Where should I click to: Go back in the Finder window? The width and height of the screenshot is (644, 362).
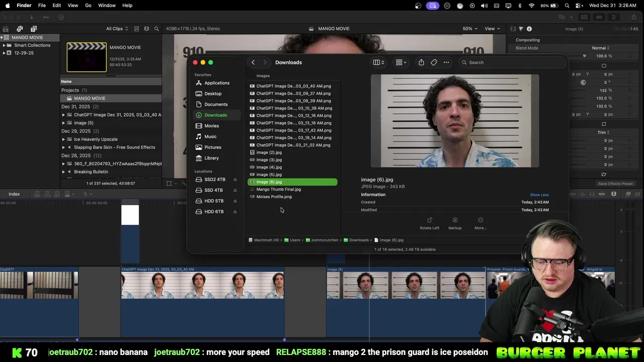coord(253,62)
